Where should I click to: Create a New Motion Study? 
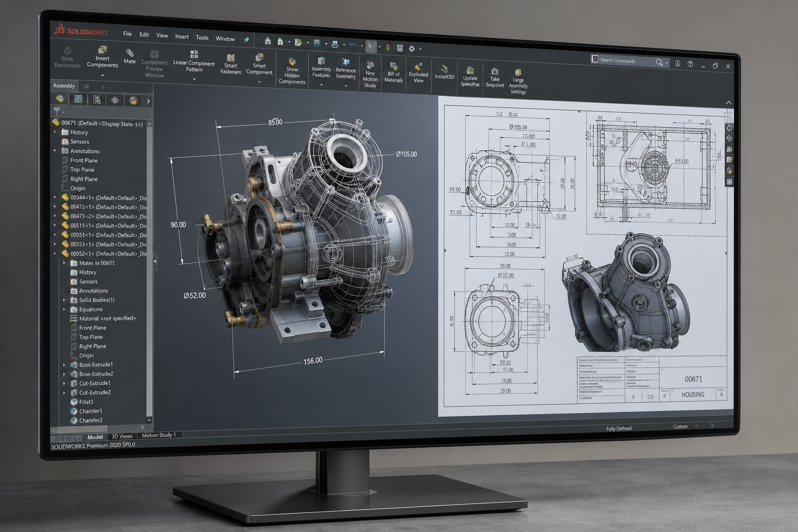(x=370, y=75)
